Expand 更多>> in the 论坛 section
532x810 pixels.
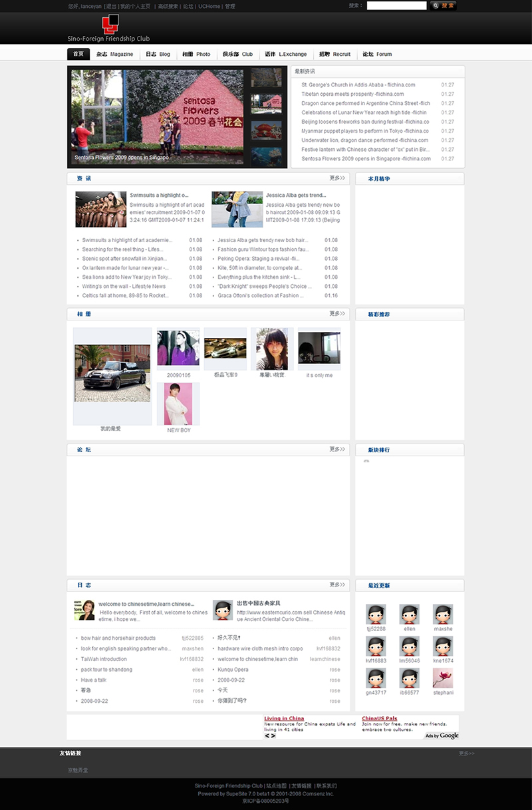click(x=337, y=449)
